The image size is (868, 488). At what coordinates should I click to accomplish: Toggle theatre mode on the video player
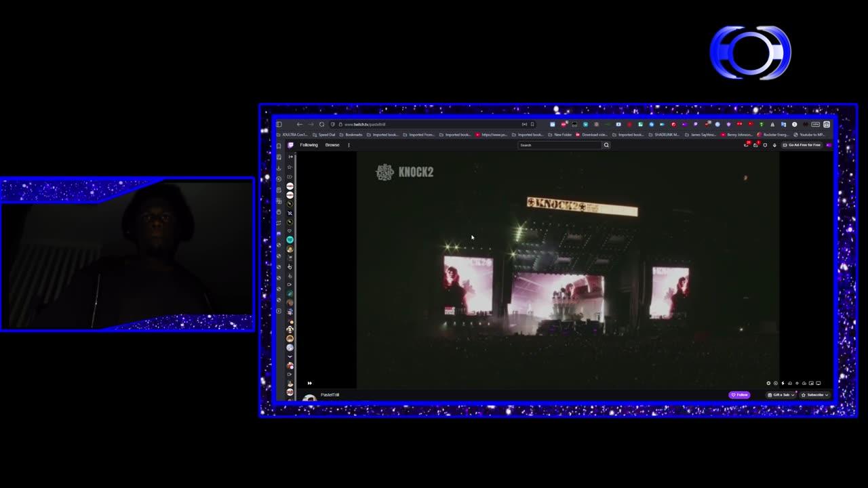[x=811, y=383]
